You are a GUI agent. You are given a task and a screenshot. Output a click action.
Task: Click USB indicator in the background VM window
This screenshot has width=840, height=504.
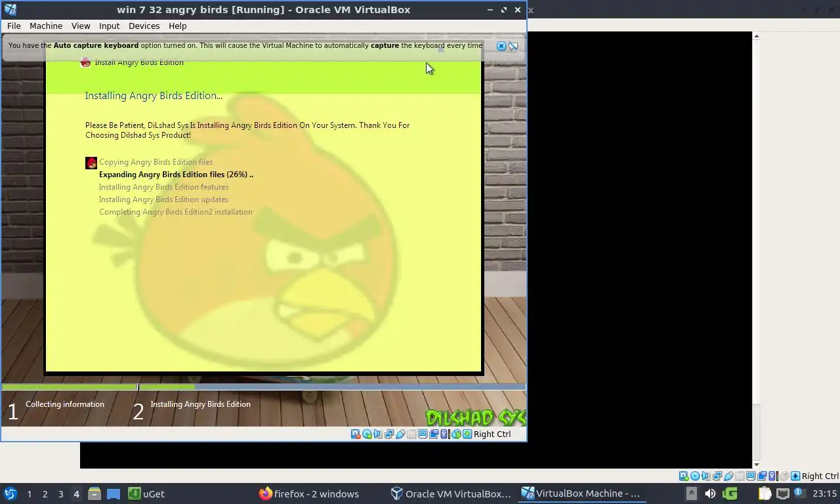pyautogui.click(x=728, y=476)
